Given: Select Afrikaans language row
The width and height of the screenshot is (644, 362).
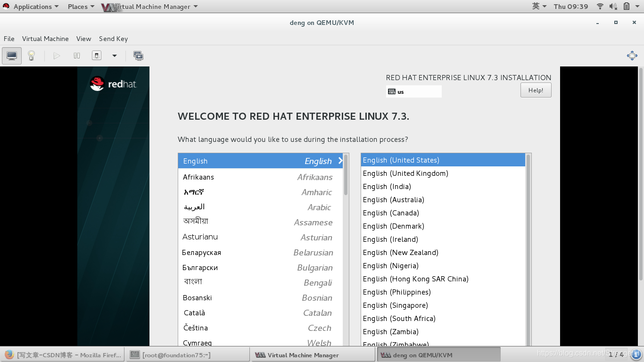Looking at the screenshot, I should pos(260,177).
